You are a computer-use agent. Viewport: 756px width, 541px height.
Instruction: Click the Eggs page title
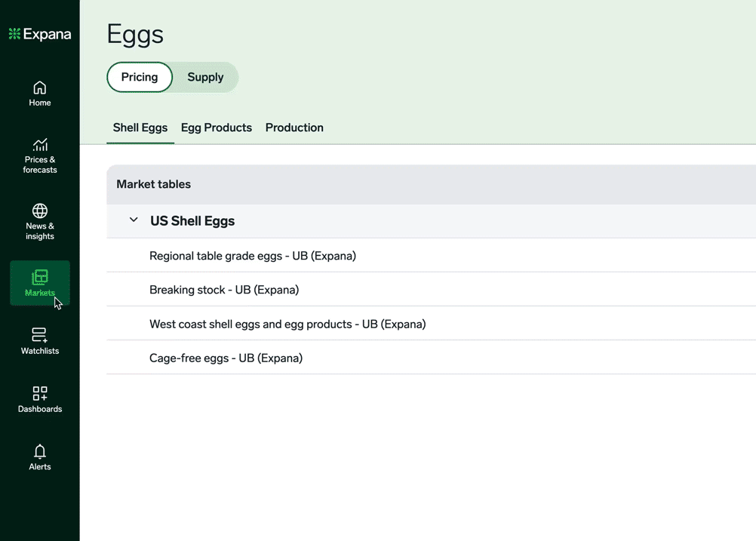point(135,35)
